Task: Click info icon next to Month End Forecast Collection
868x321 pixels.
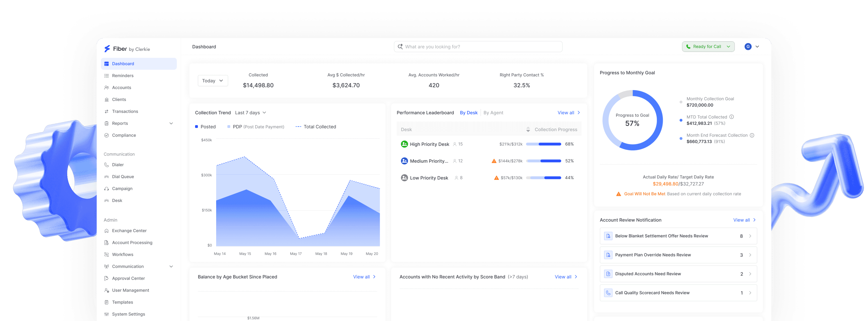Action: click(x=752, y=135)
